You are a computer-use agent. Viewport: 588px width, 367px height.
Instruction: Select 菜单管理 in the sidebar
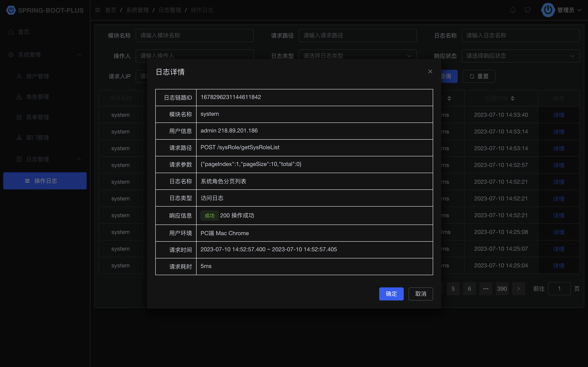pos(37,117)
